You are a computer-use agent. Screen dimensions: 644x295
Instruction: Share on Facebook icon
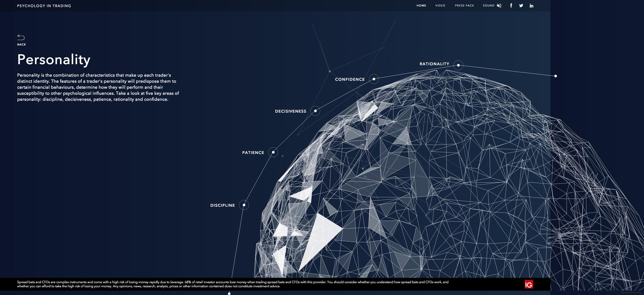coord(511,6)
